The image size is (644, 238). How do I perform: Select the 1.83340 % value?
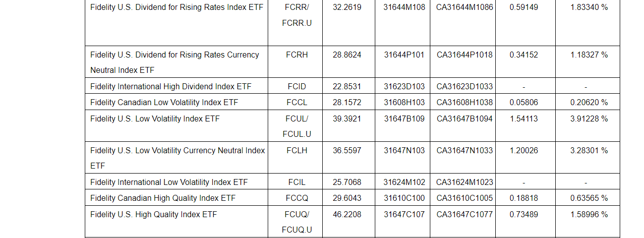pyautogui.click(x=589, y=7)
